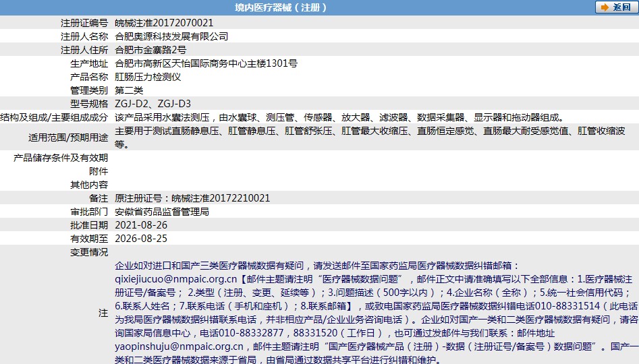Image resolution: width=639 pixels, height=364 pixels.
Task: Click the 适用范围/预期用途 label
Action: click(68, 138)
